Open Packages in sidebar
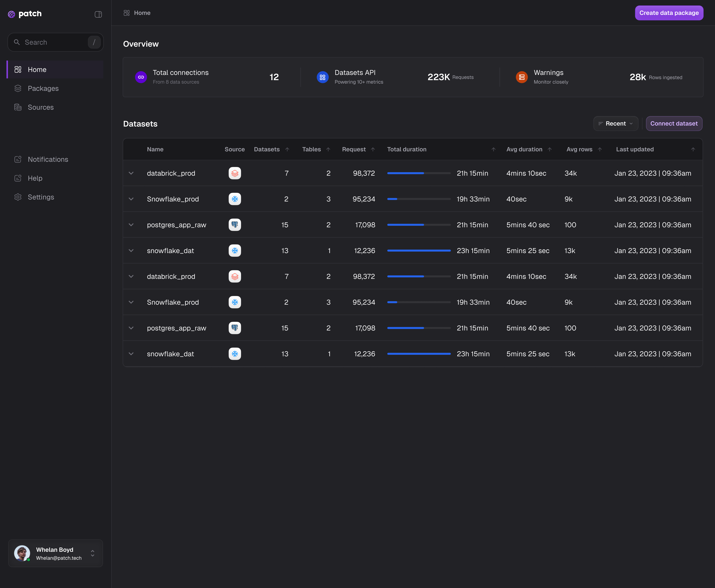 pyautogui.click(x=43, y=88)
